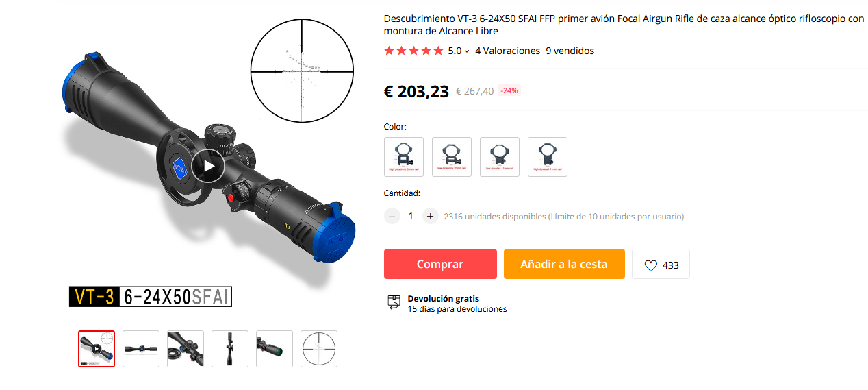Screen dimensions: 868x390
Task: Open the 4 Valoraciones reviews link
Action: (x=507, y=51)
